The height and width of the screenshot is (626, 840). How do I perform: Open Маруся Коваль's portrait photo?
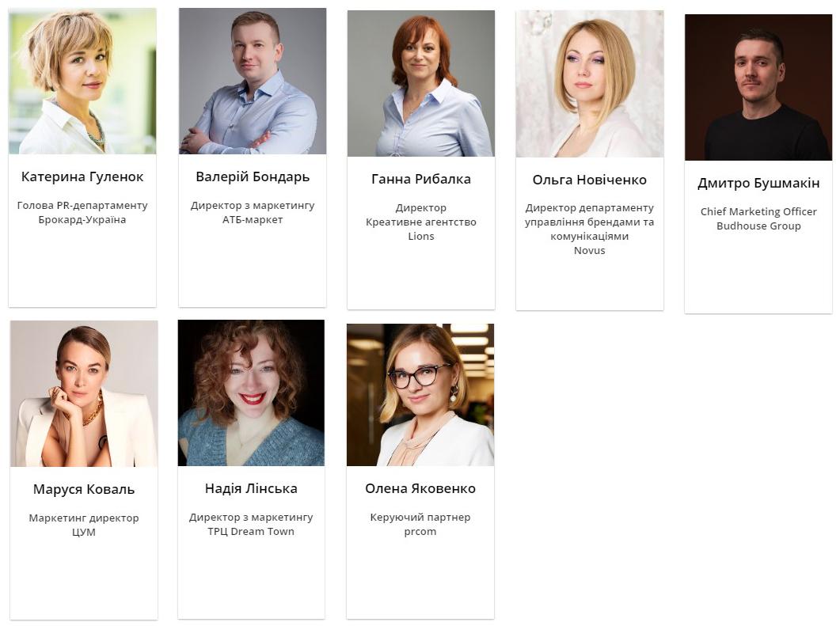click(x=84, y=393)
